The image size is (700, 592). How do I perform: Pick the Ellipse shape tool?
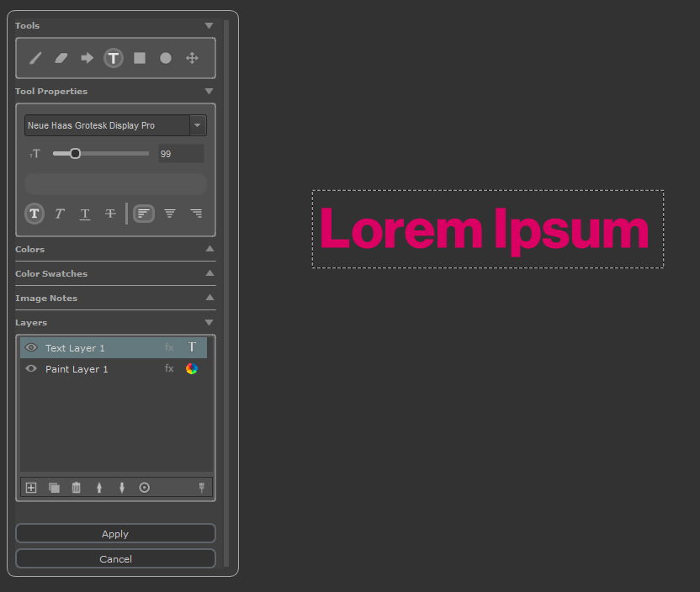point(166,58)
